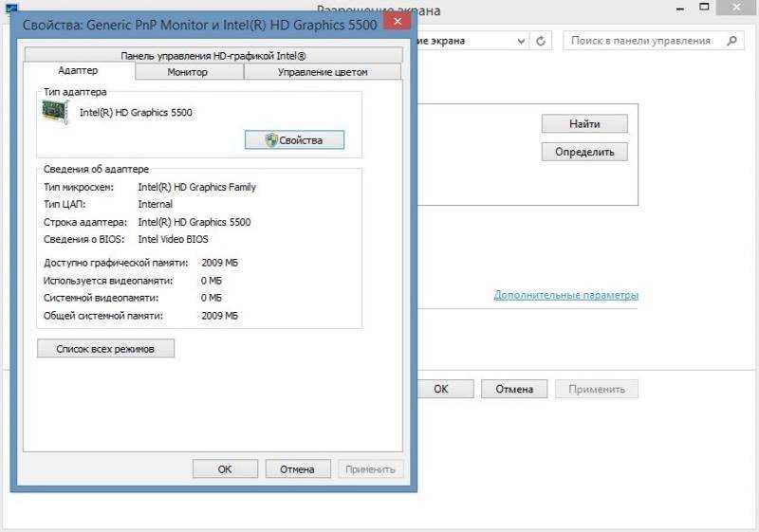Minimize the screen resolution window
Viewport: 759px width, 532px height.
(x=680, y=9)
